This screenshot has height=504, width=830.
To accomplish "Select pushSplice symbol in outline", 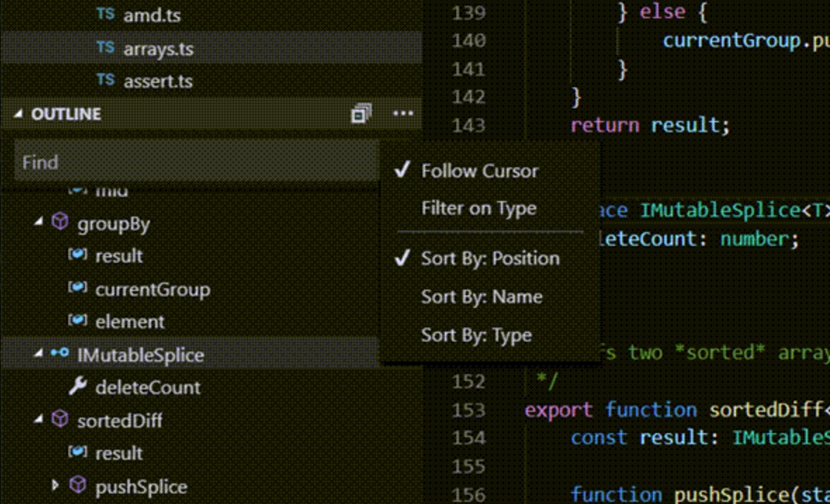I will 141,487.
